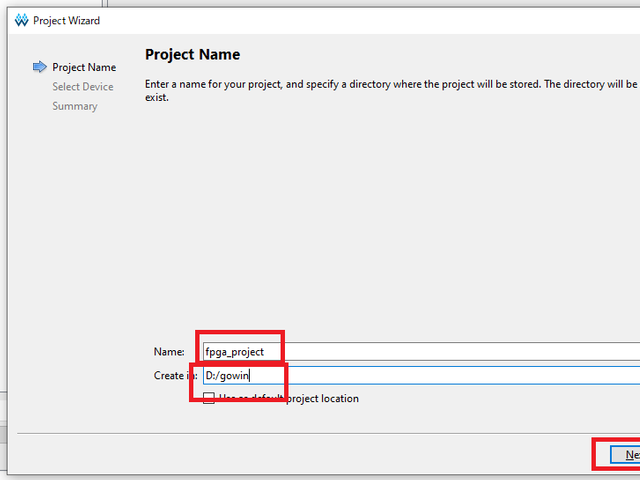The height and width of the screenshot is (480, 640).
Task: Select the Project Name wizard step
Action: click(x=84, y=67)
